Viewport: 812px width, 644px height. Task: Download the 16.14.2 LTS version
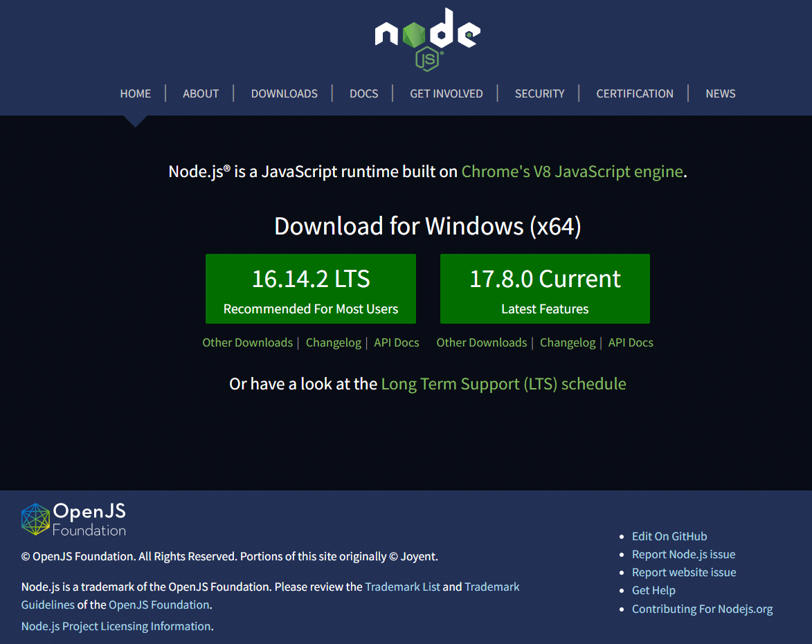point(311,288)
